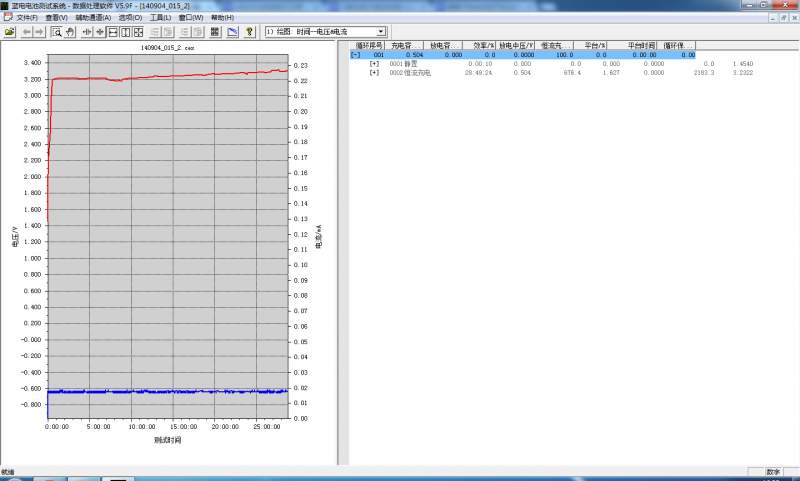Click the light bulb help icon
The image size is (800, 481).
point(249,32)
